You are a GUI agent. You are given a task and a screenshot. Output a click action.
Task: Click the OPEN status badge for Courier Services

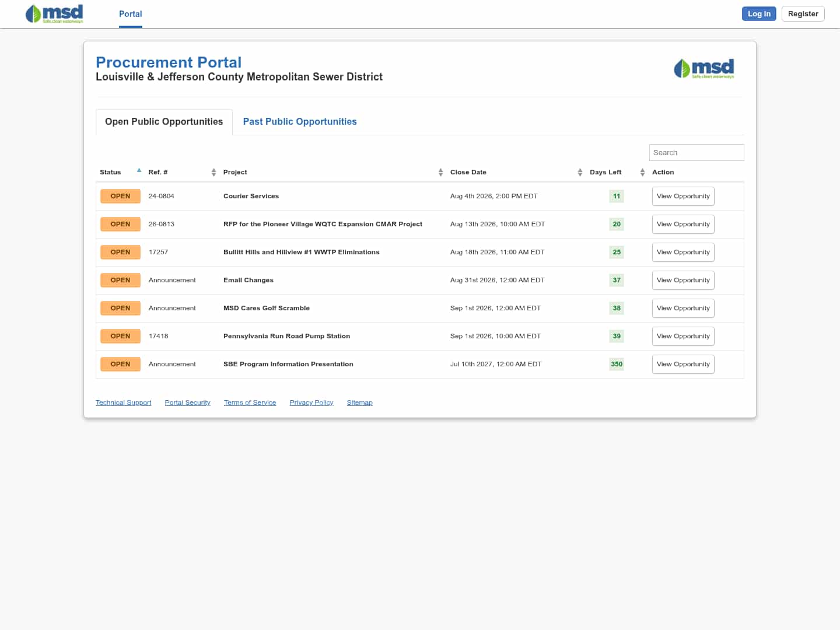(x=120, y=196)
